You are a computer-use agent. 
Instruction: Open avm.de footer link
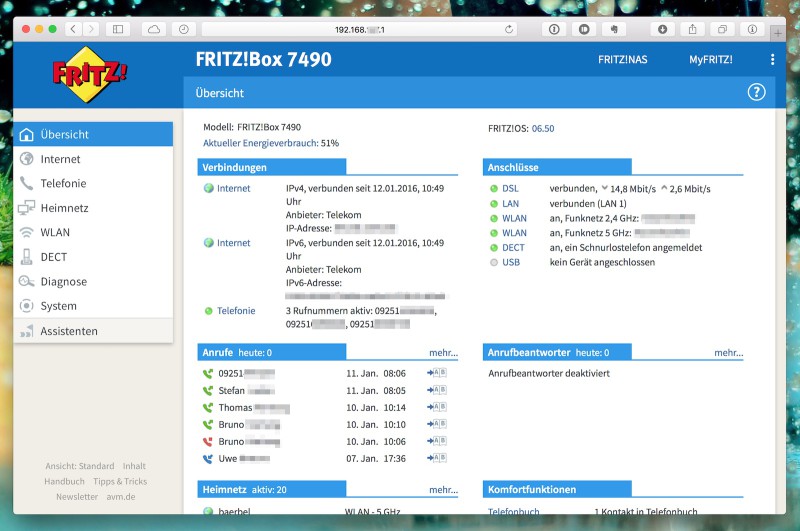coord(121,496)
